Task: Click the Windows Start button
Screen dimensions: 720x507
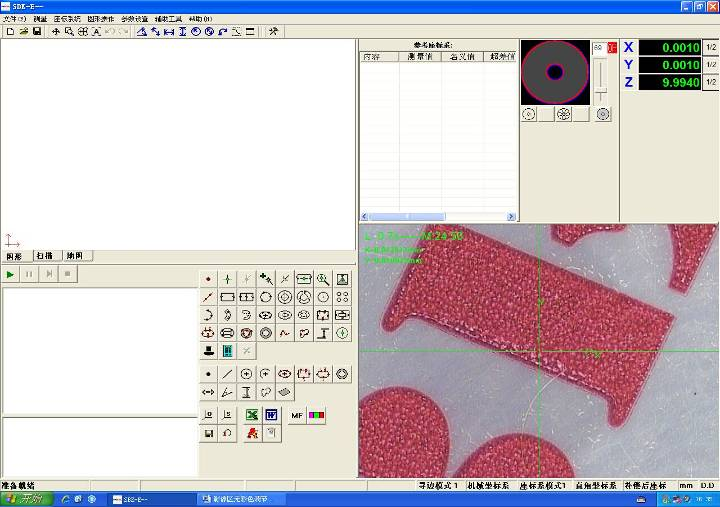Action: coord(26,499)
